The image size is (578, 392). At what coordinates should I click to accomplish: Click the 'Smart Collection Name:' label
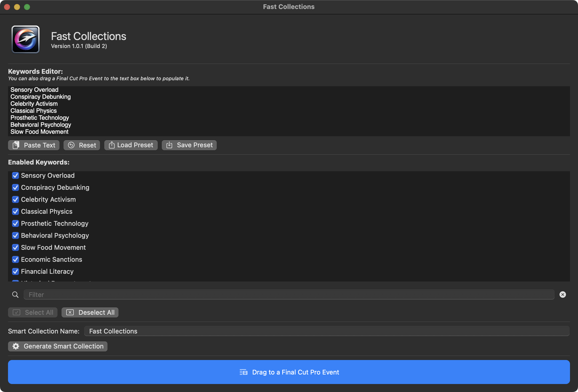click(44, 331)
